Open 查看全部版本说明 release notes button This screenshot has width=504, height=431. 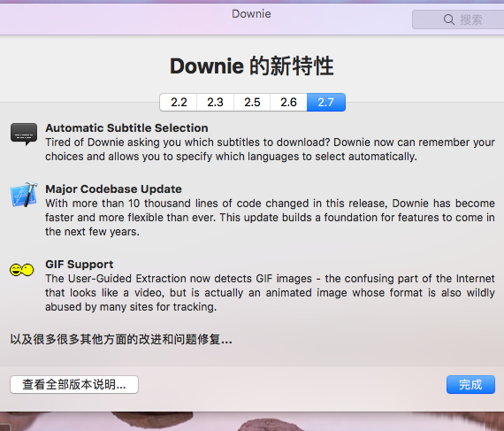pos(74,384)
